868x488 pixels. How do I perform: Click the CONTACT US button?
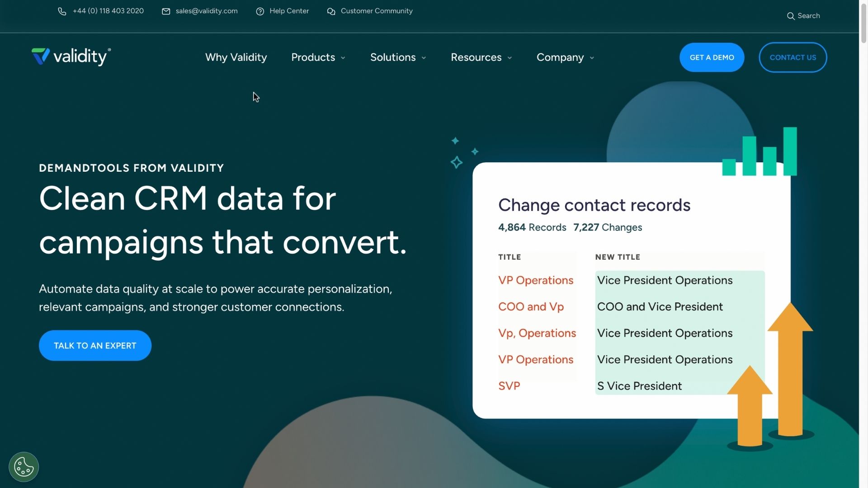pos(793,57)
